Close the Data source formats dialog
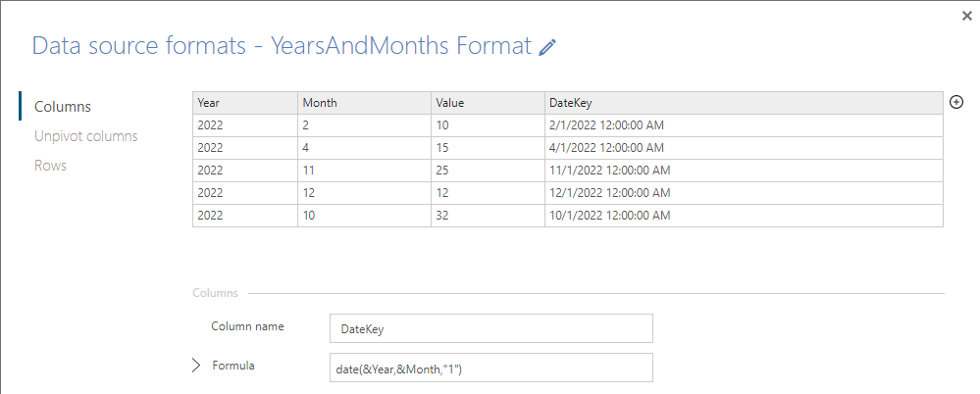The height and width of the screenshot is (394, 980). [x=967, y=17]
